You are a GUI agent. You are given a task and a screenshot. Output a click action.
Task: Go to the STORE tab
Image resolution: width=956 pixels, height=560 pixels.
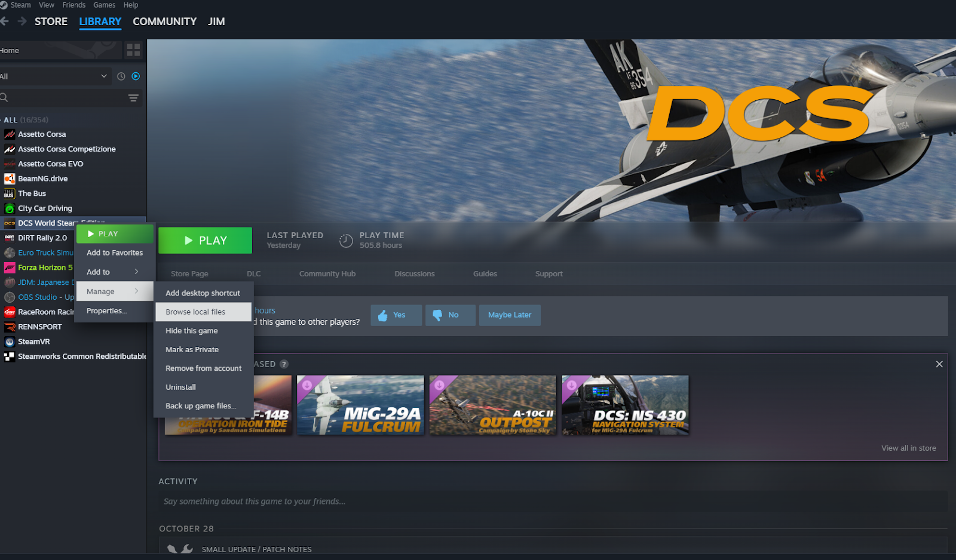point(51,21)
